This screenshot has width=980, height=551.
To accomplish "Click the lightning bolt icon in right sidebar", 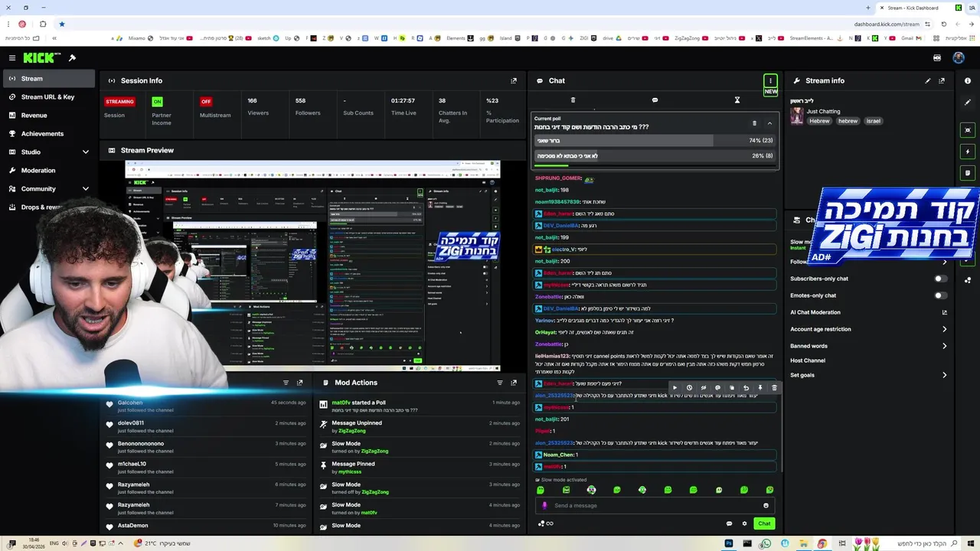I will click(x=968, y=152).
